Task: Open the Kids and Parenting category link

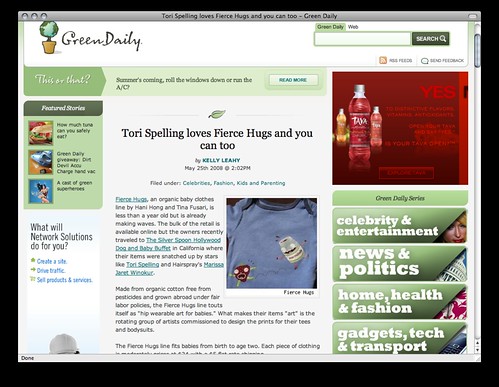Action: pos(261,183)
